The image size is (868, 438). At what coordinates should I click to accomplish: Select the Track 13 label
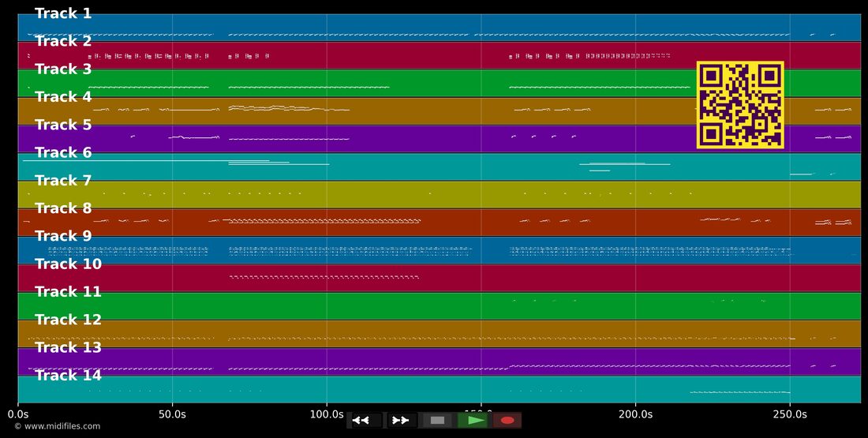click(x=68, y=347)
